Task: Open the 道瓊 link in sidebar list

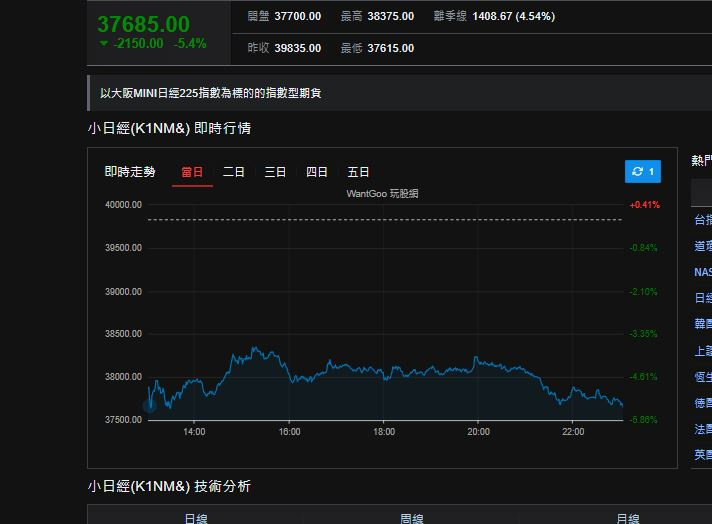Action: 703,246
